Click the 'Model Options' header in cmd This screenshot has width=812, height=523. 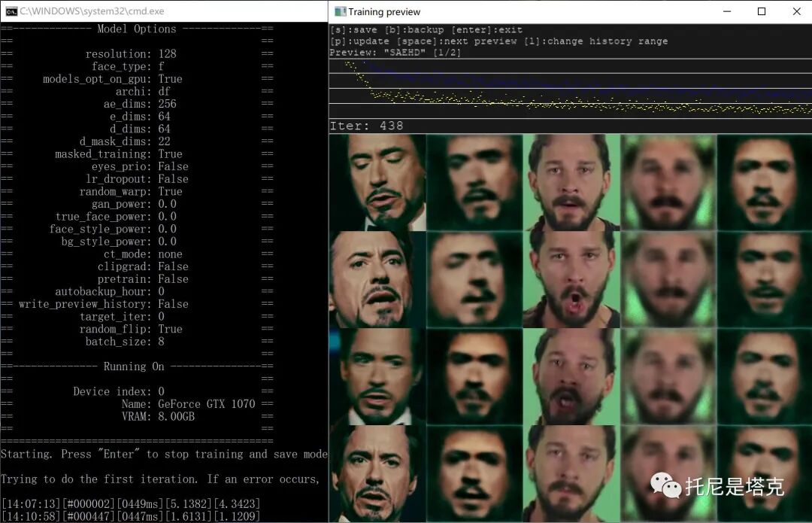tap(137, 29)
